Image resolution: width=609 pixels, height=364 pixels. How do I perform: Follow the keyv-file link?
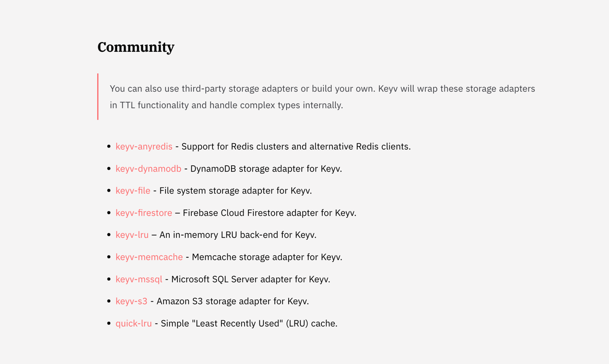[133, 191]
